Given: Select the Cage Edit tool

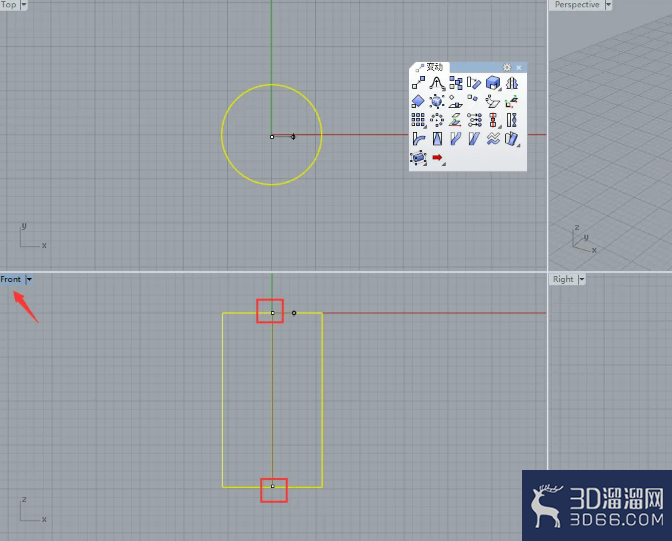Looking at the screenshot, I should click(x=418, y=158).
